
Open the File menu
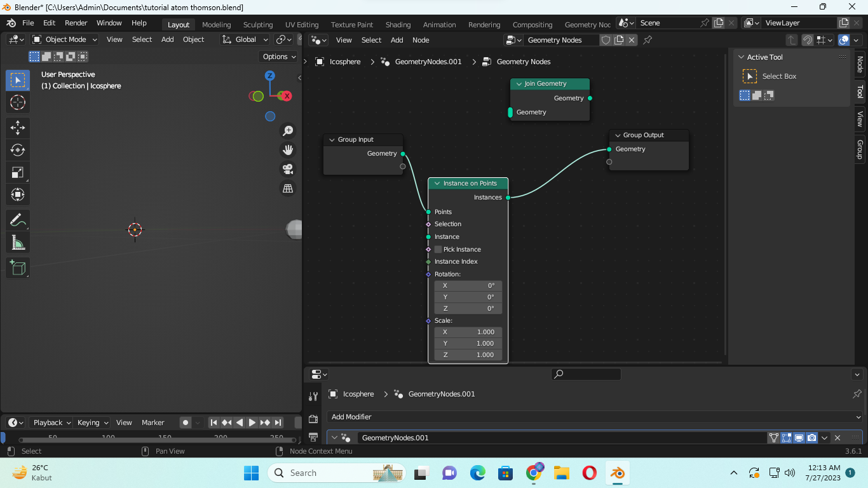pyautogui.click(x=28, y=23)
